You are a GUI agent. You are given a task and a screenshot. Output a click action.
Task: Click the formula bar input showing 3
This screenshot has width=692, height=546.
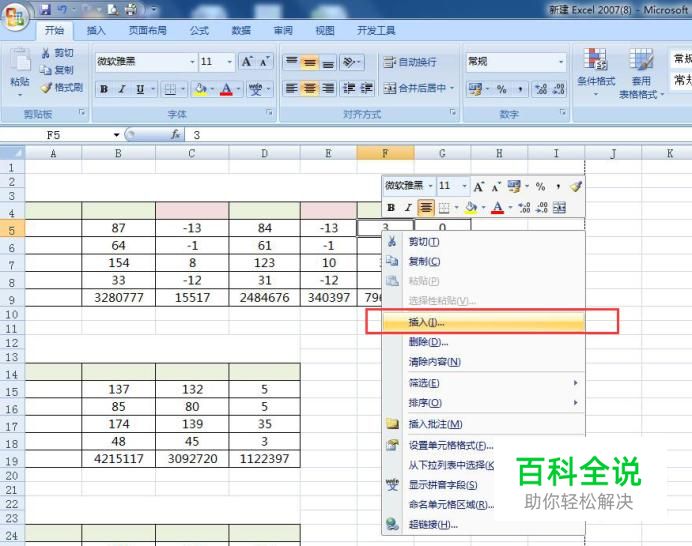(437, 135)
